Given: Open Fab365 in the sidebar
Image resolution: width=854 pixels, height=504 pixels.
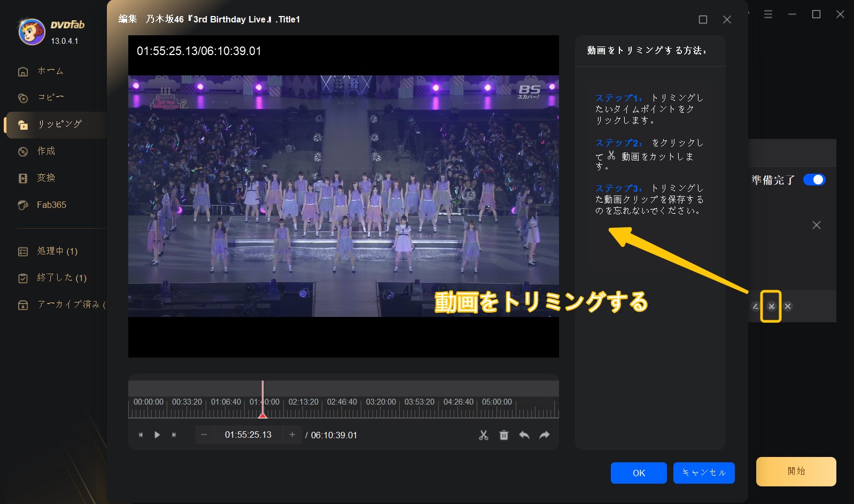Looking at the screenshot, I should pos(51,205).
